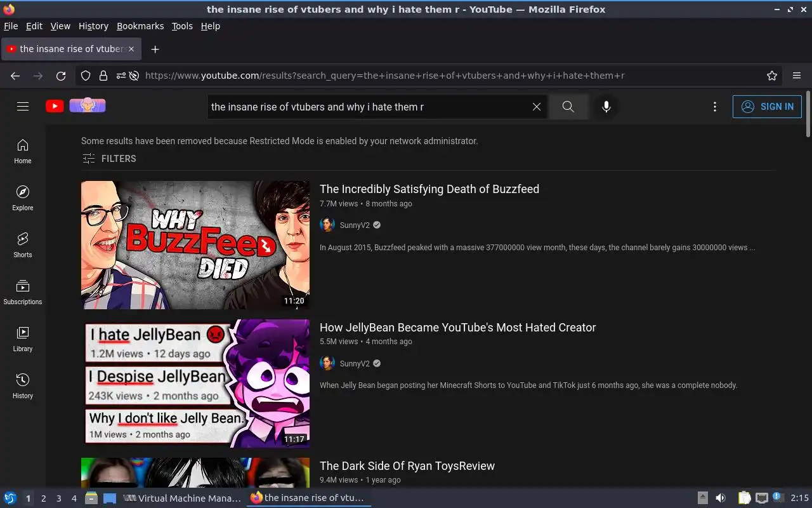Viewport: 812px width, 508px height.
Task: Open the system start menu icon
Action: [x=10, y=498]
